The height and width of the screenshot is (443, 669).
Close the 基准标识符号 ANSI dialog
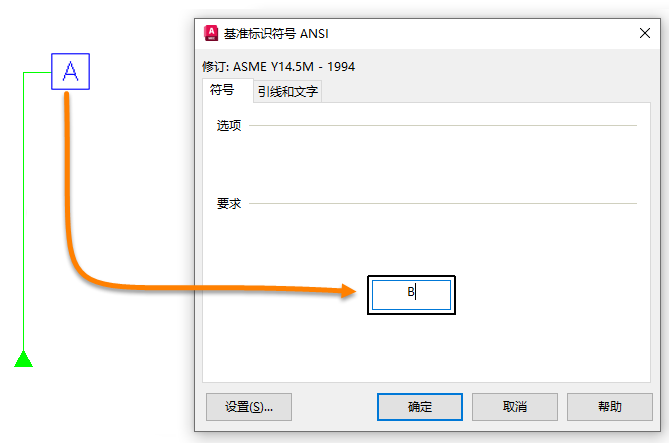pos(645,33)
